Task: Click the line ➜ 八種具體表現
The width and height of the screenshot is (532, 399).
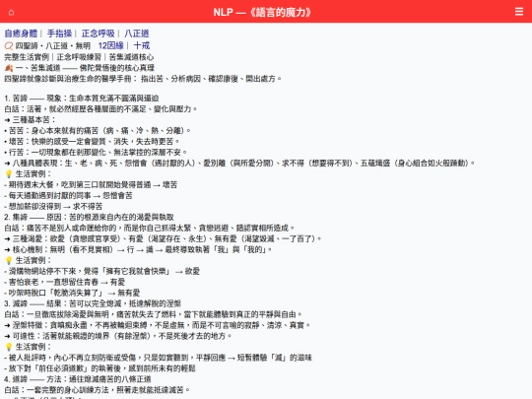Action: point(239,164)
